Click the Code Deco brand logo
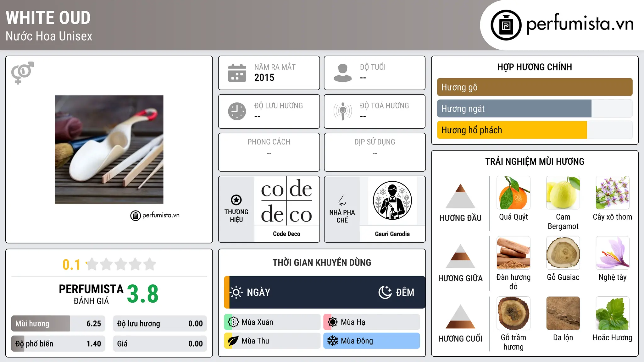This screenshot has height=362, width=644. point(286,200)
